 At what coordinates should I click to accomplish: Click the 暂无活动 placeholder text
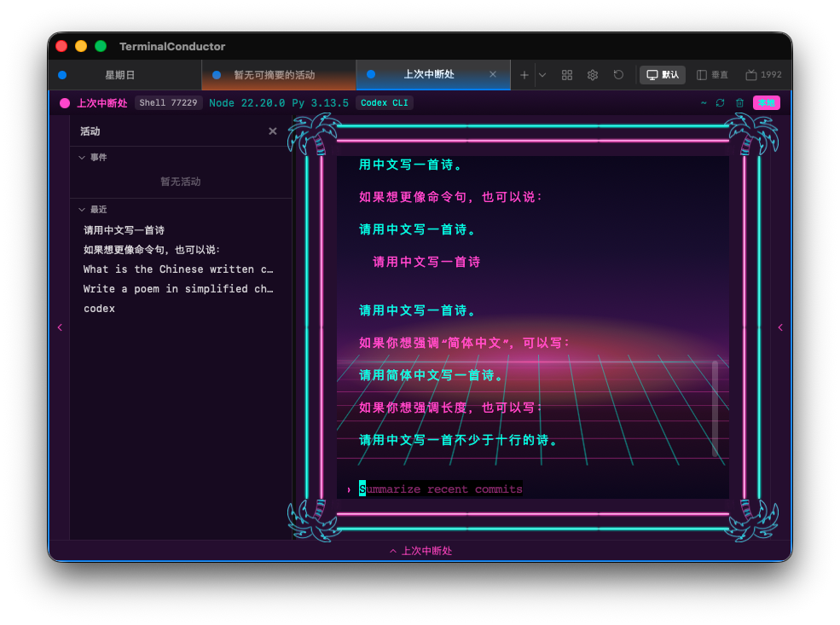pos(181,182)
